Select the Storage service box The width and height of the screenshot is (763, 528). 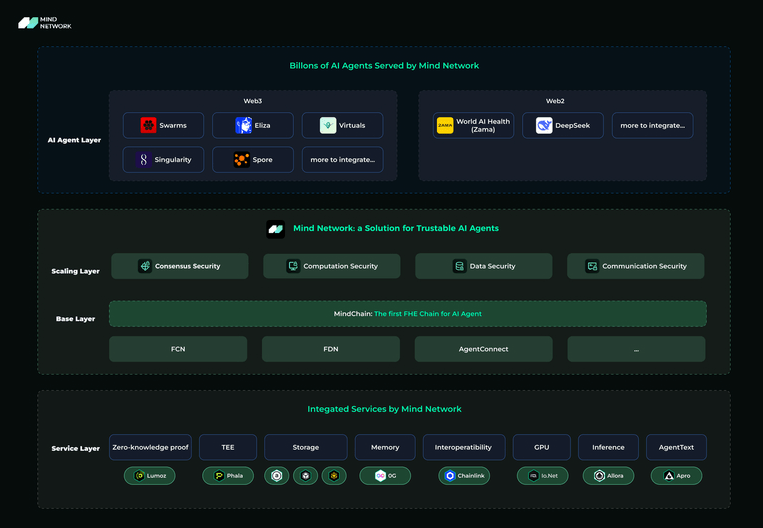coord(306,447)
